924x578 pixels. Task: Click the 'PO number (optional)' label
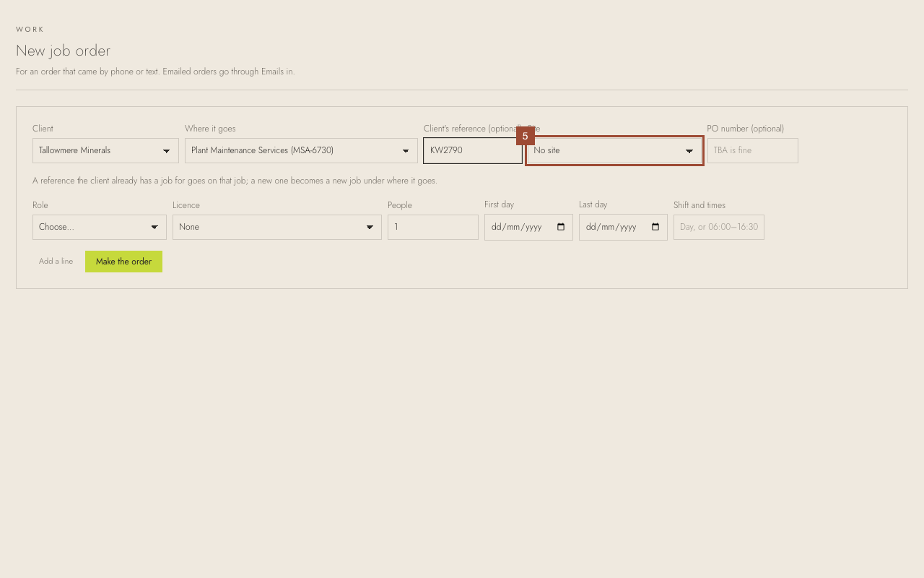pyautogui.click(x=746, y=129)
